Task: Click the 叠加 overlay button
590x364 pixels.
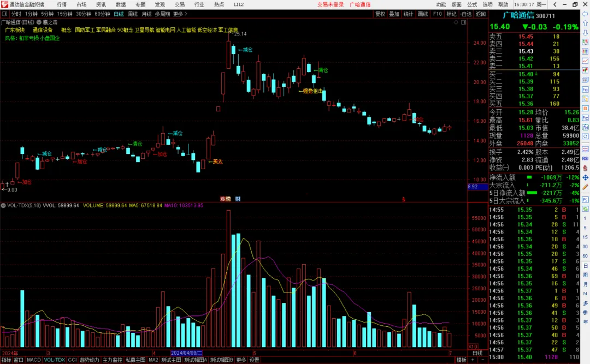Action: 394,14
